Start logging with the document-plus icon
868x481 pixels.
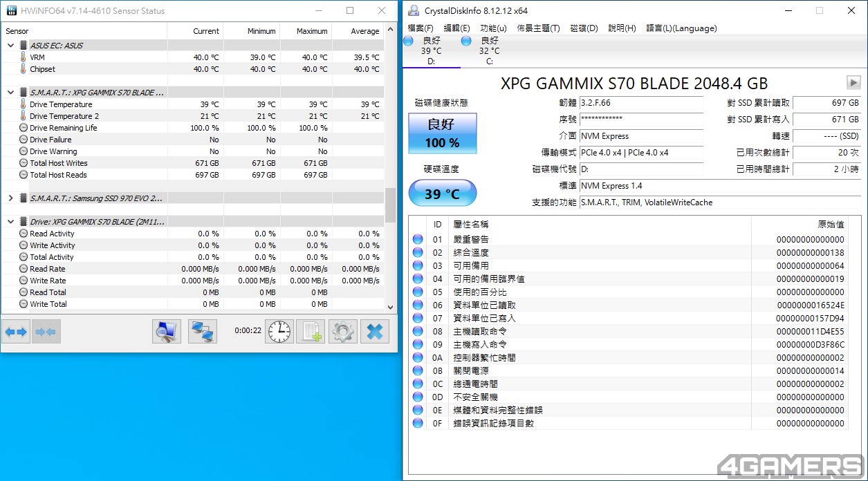(311, 332)
